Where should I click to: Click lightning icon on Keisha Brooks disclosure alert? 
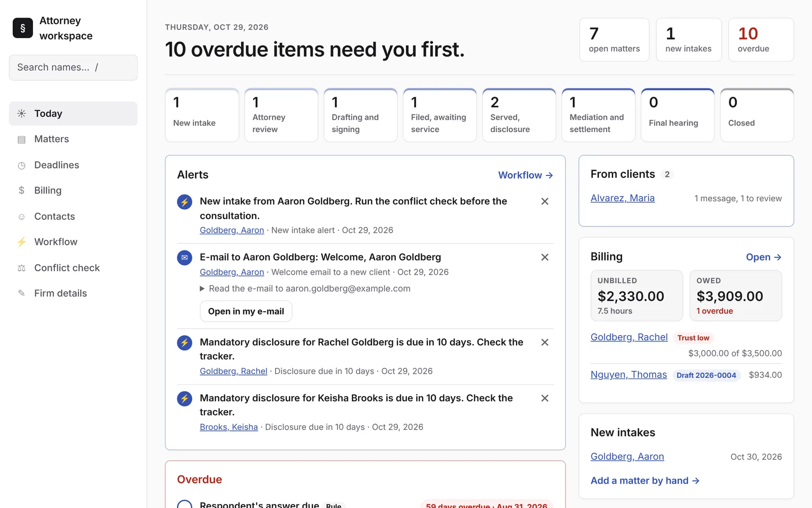(184, 398)
